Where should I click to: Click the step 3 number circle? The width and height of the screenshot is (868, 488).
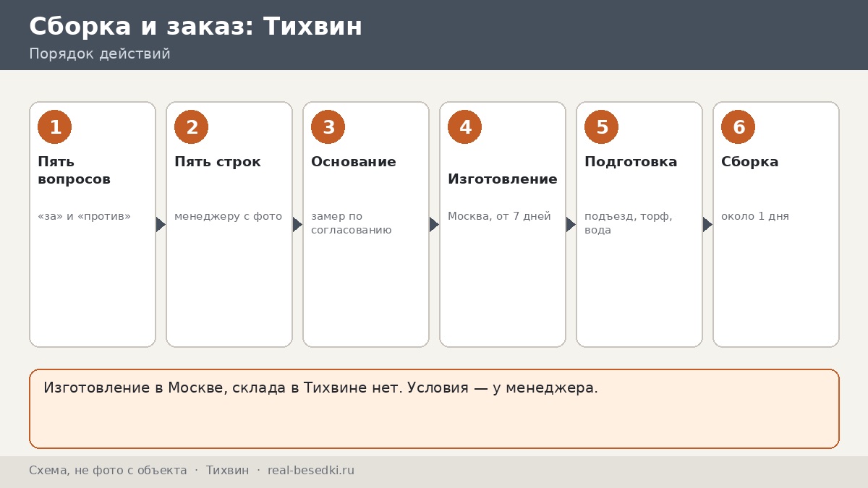tap(328, 127)
